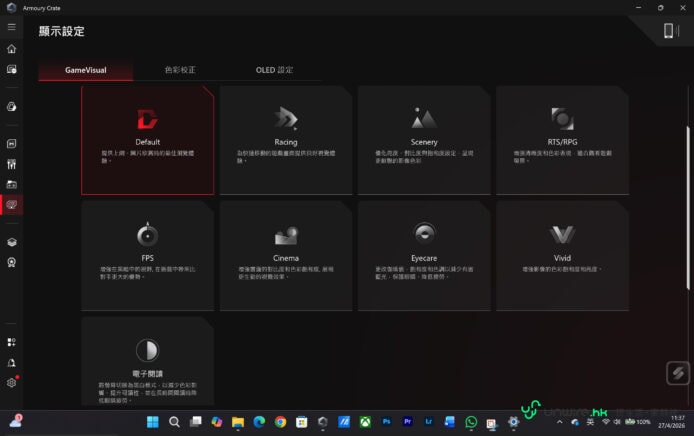Open the medal badge sidebar icon

coord(12,262)
